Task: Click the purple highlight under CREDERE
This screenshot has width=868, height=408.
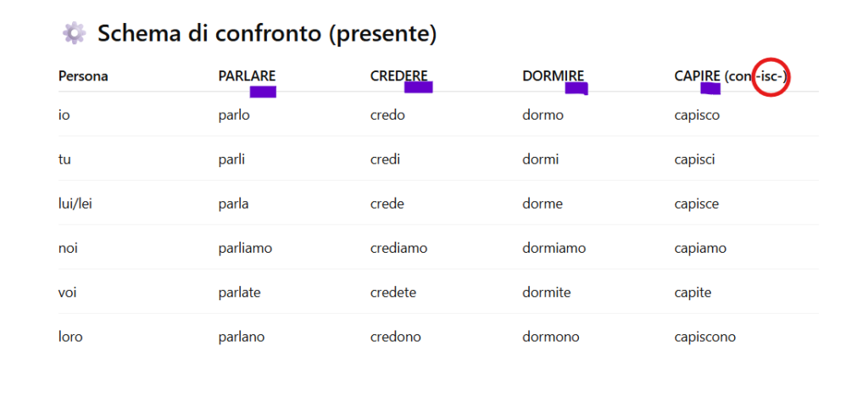Action: [419, 87]
